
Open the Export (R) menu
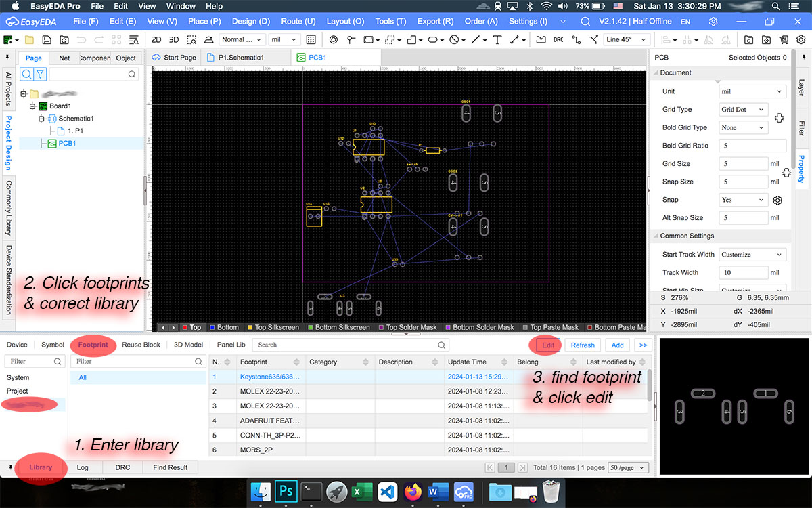435,22
